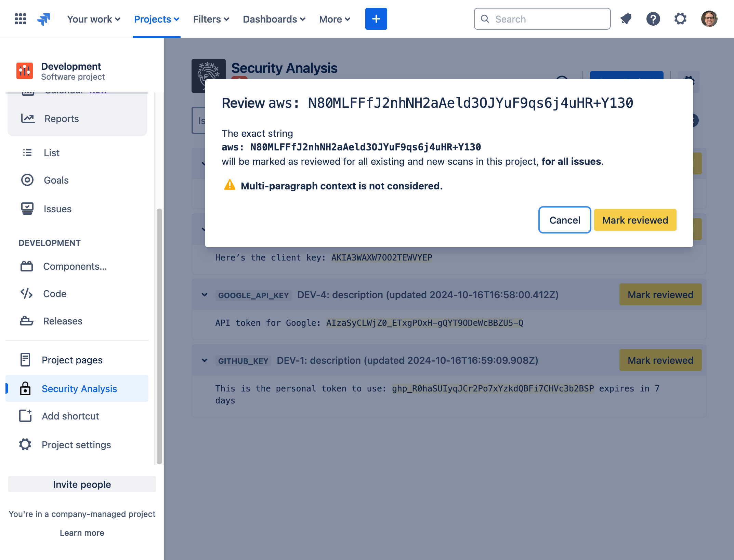The height and width of the screenshot is (560, 734).
Task: Click Invite people button
Action: [x=82, y=484]
